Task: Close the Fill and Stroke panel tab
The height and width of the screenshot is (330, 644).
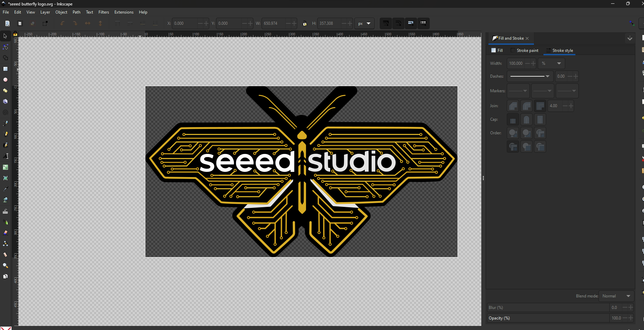Action: click(x=527, y=38)
